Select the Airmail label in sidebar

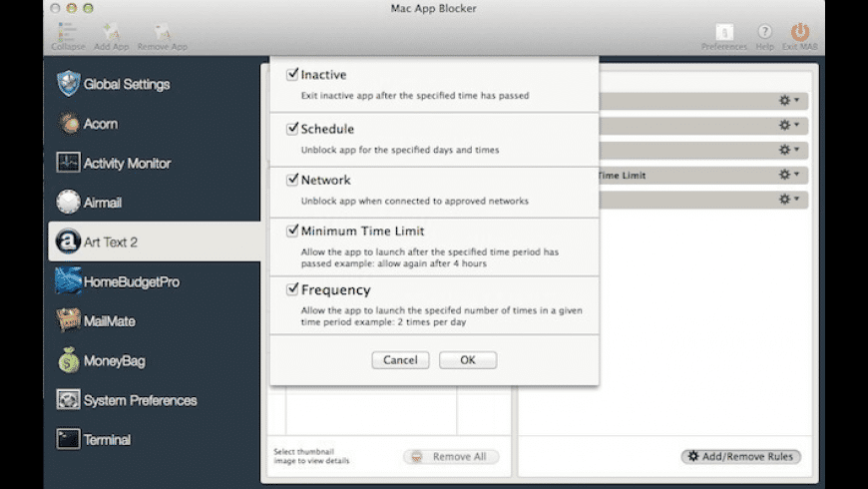tap(103, 203)
